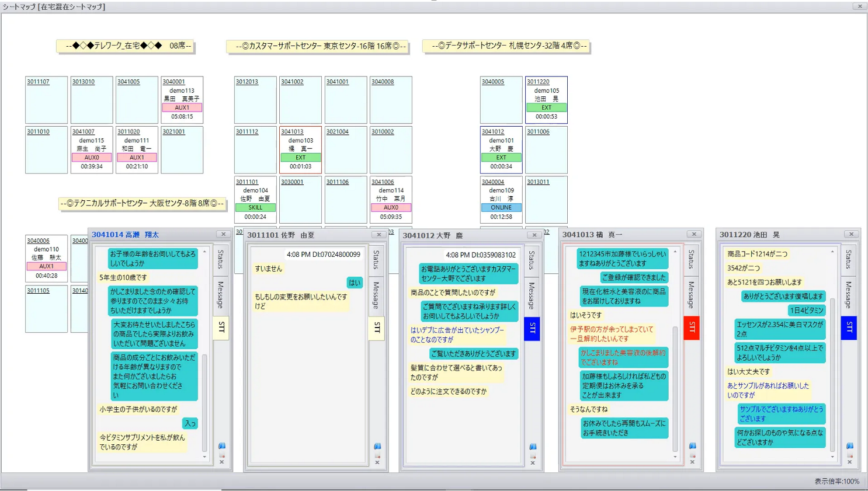
Task: Switch to Status tab in 高瀬 翔太 panel
Action: [x=221, y=262]
